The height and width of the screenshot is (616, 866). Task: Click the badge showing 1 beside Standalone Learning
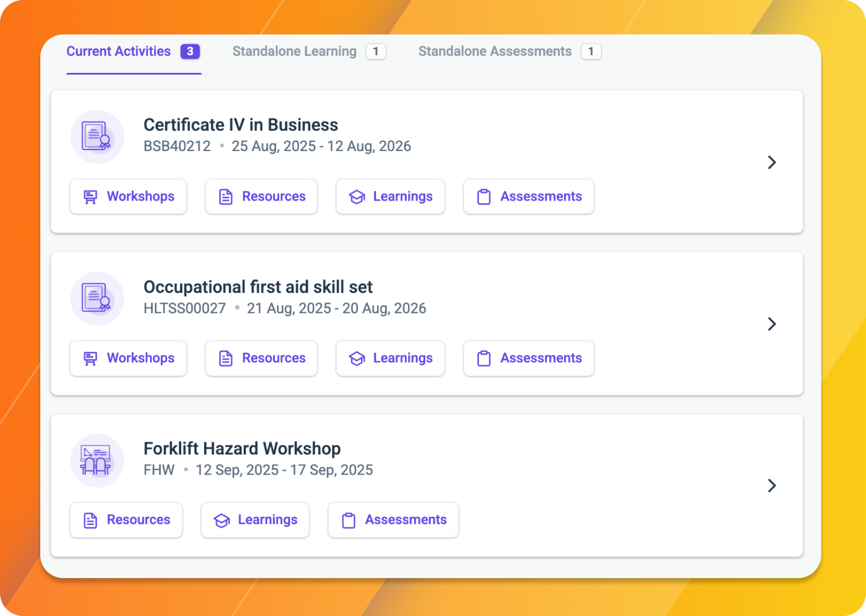pyautogui.click(x=376, y=51)
